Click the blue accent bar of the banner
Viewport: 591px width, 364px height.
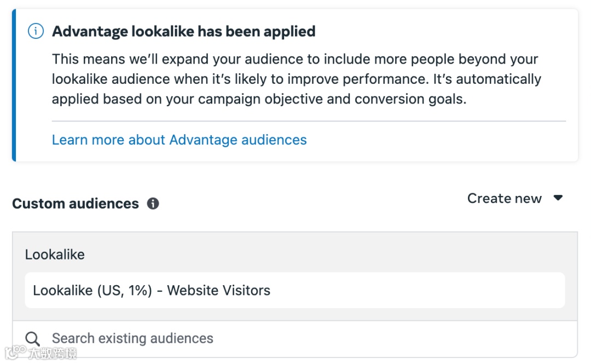[x=14, y=85]
